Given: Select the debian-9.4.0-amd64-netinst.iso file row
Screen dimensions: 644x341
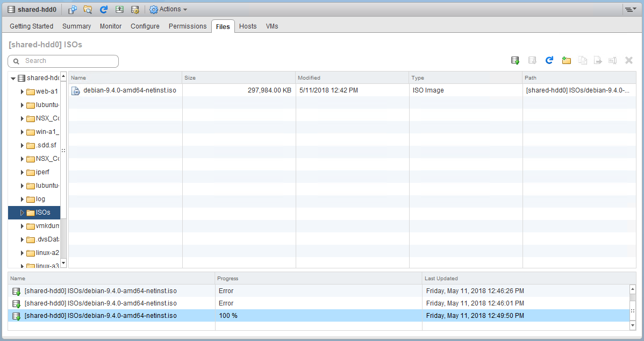Looking at the screenshot, I should pyautogui.click(x=130, y=90).
